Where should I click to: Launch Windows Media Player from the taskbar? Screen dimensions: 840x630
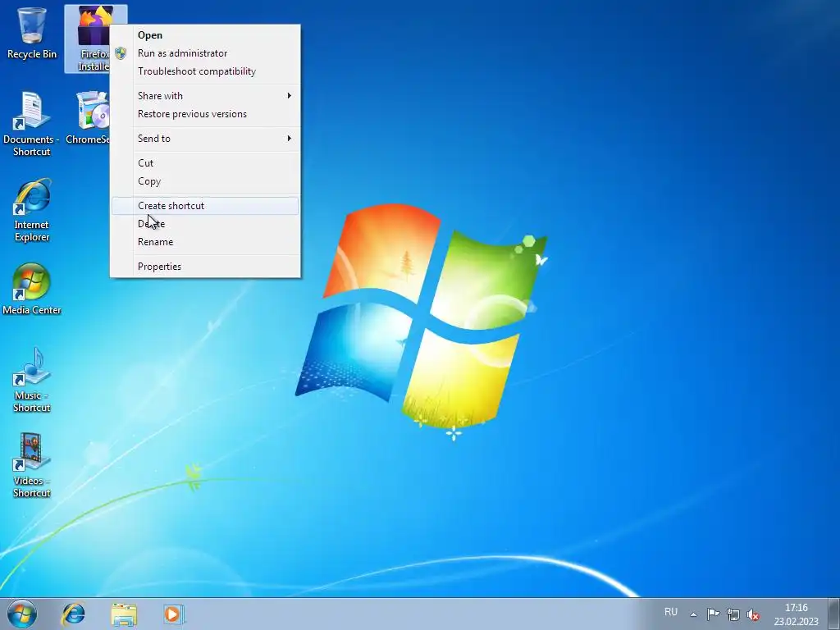pyautogui.click(x=174, y=614)
